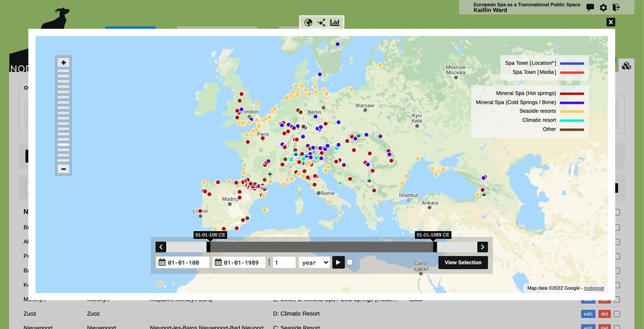Click the 01-01-1989 CE timeline end handle
The image size is (644, 329).
pos(435,247)
